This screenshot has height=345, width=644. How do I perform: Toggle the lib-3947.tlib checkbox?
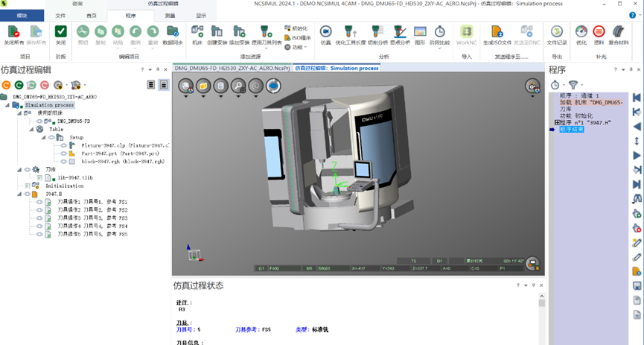40,177
